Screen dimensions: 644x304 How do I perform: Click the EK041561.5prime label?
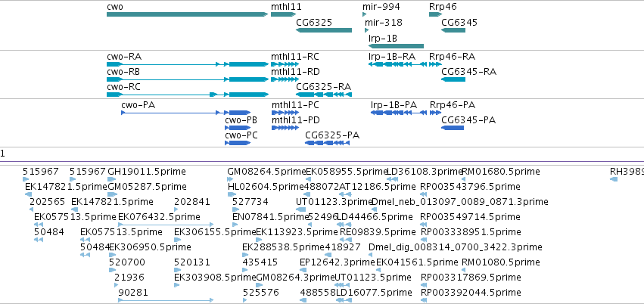pyautogui.click(x=417, y=262)
